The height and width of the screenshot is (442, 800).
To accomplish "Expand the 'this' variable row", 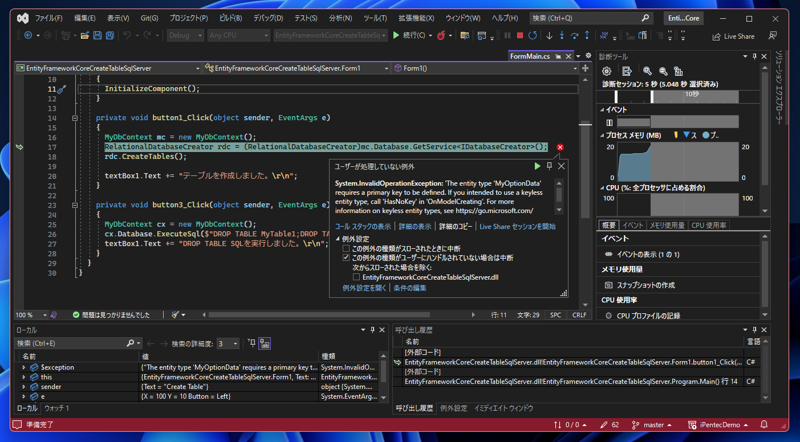I will coord(23,377).
